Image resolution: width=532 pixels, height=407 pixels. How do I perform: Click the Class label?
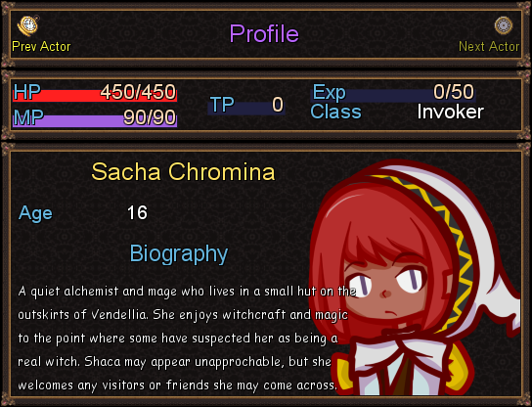pyautogui.click(x=335, y=112)
